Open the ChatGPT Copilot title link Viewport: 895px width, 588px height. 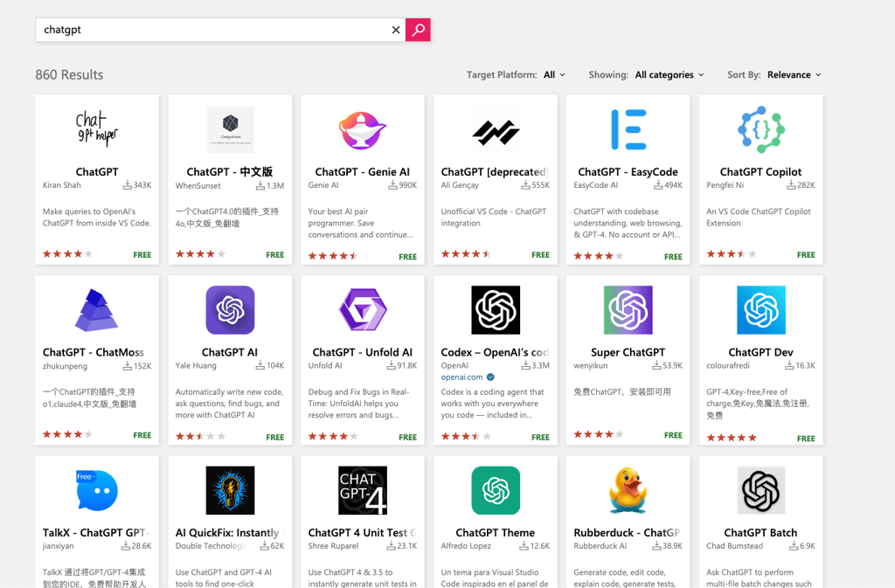pyautogui.click(x=761, y=171)
